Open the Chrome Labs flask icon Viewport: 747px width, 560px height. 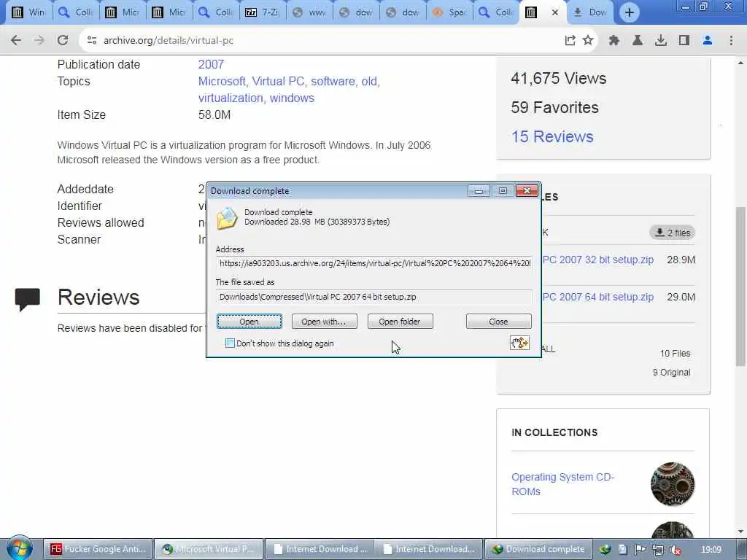coord(638,41)
